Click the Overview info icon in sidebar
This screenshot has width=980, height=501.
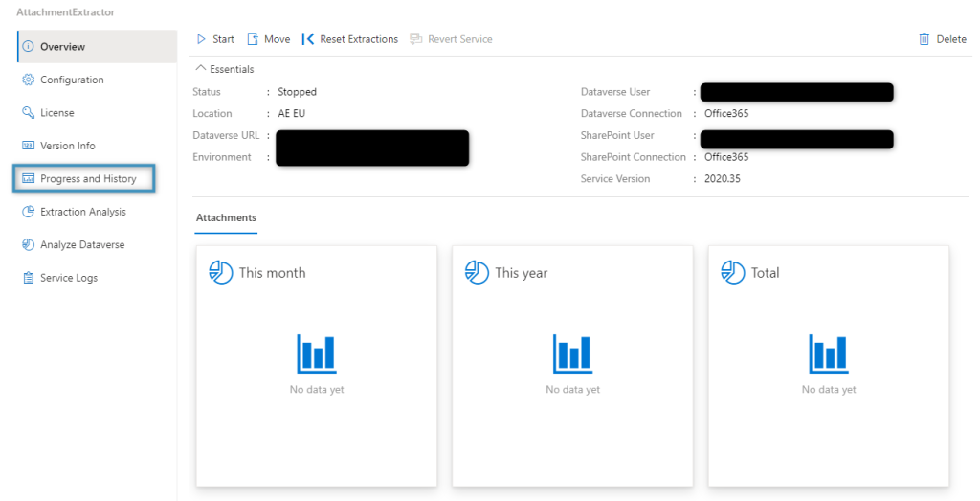pos(28,46)
